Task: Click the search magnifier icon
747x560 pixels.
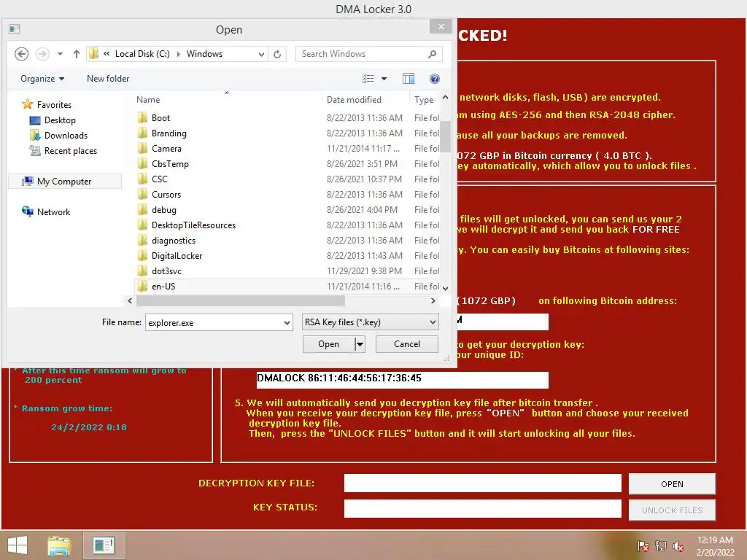Action: click(433, 54)
